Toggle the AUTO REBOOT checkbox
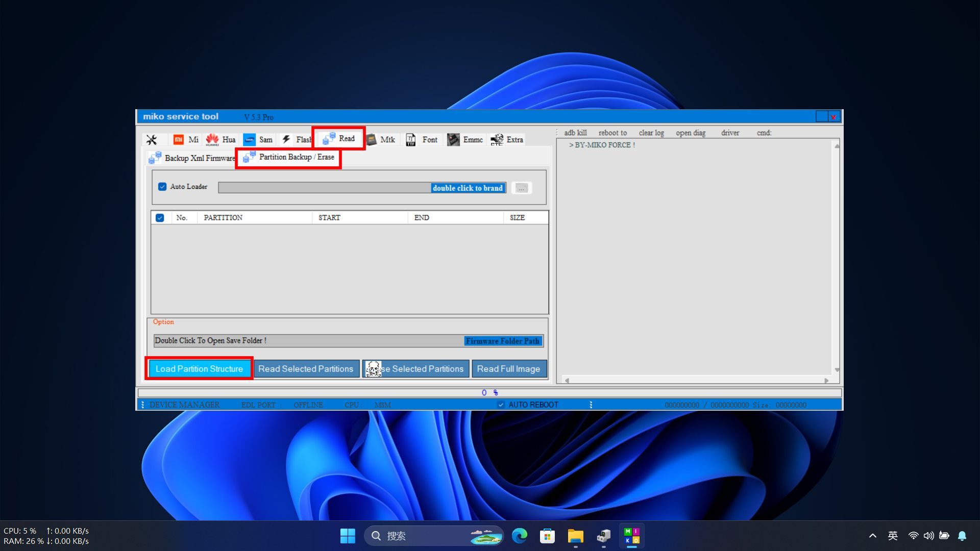Viewport: 980px width, 551px height. click(501, 405)
